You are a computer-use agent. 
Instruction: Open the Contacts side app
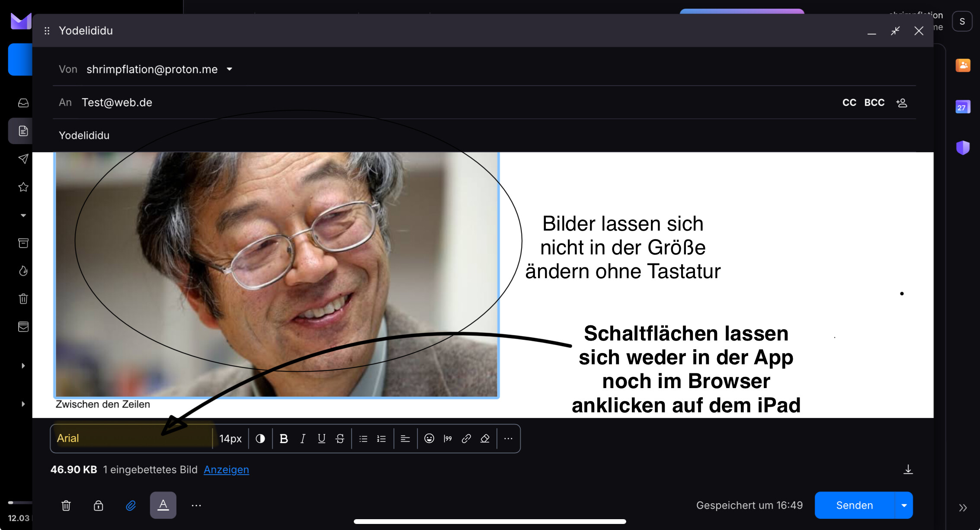click(x=963, y=66)
